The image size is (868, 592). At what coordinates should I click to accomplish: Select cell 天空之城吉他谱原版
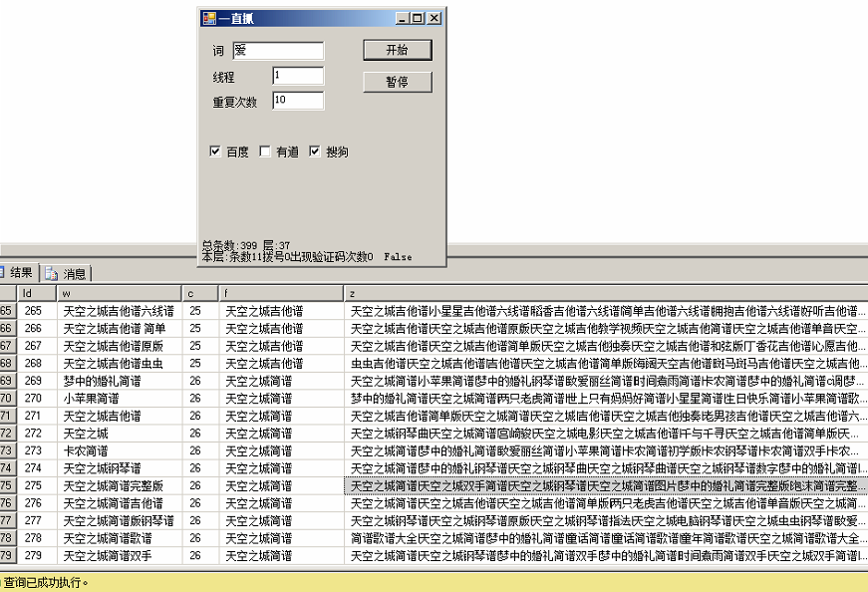119,346
